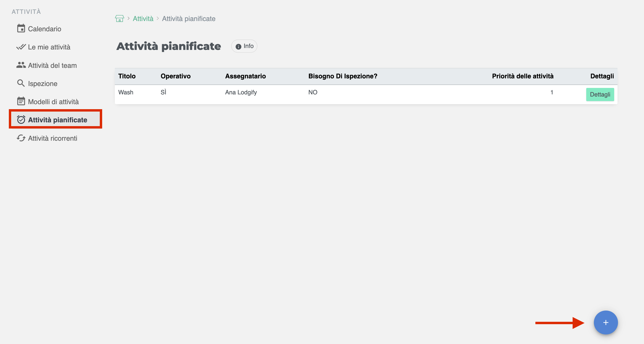Click Priorità delle attività column header
Screen dimensions: 644x344
point(523,76)
